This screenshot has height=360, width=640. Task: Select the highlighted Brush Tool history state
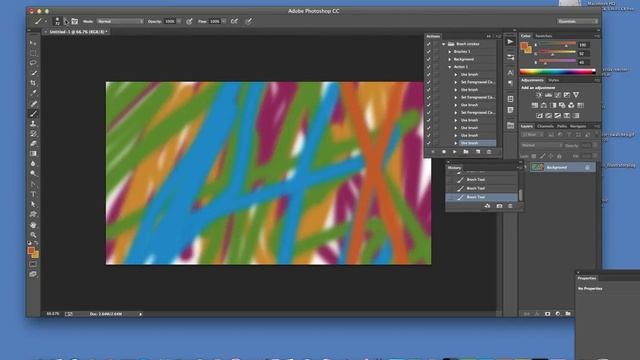[482, 197]
